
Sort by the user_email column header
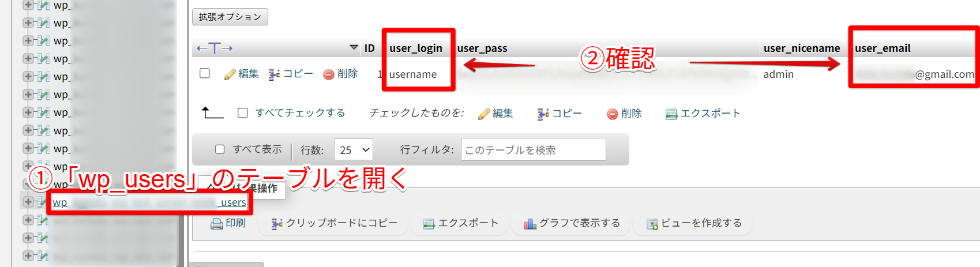pyautogui.click(x=883, y=48)
